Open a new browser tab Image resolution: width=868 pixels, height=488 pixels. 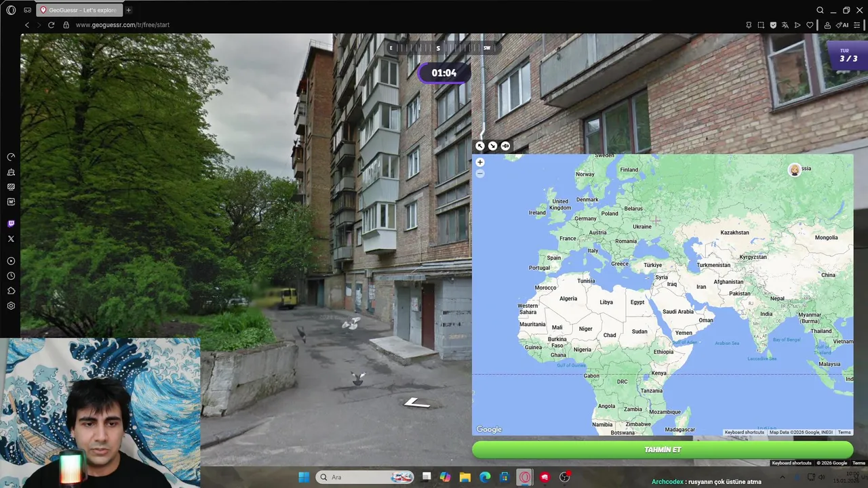(128, 10)
